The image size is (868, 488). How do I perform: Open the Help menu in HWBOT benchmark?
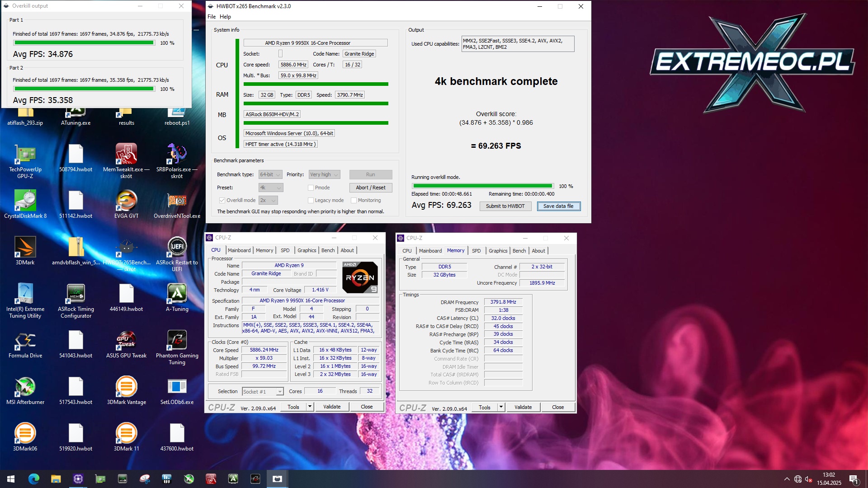click(x=225, y=17)
